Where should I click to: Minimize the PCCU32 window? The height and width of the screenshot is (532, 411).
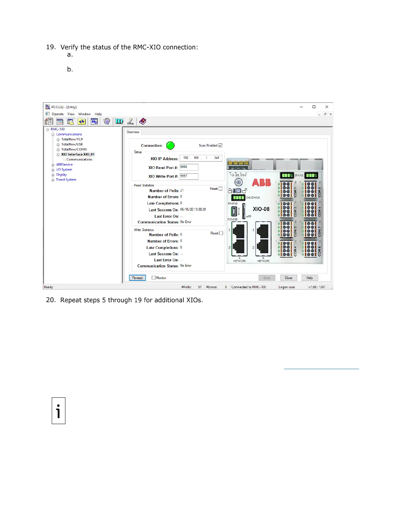pyautogui.click(x=301, y=107)
